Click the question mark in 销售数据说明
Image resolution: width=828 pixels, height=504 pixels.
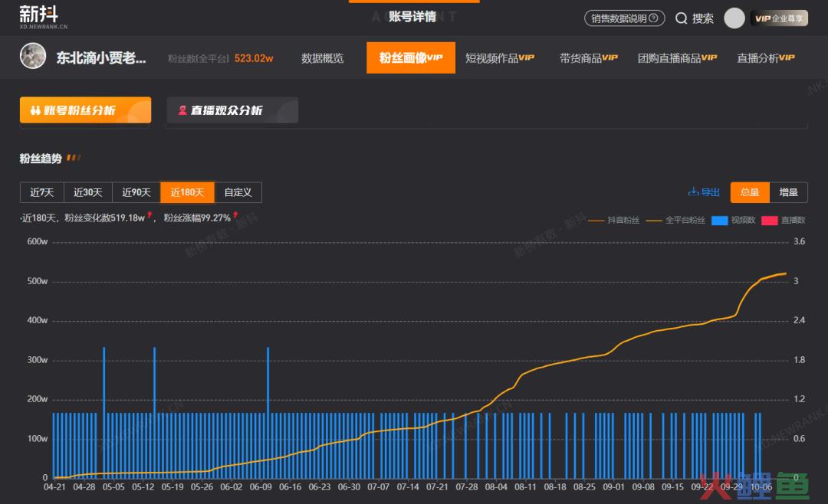tap(653, 18)
